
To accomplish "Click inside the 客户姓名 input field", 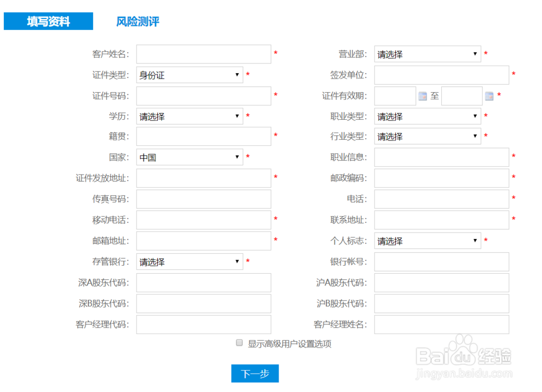I will click(203, 54).
